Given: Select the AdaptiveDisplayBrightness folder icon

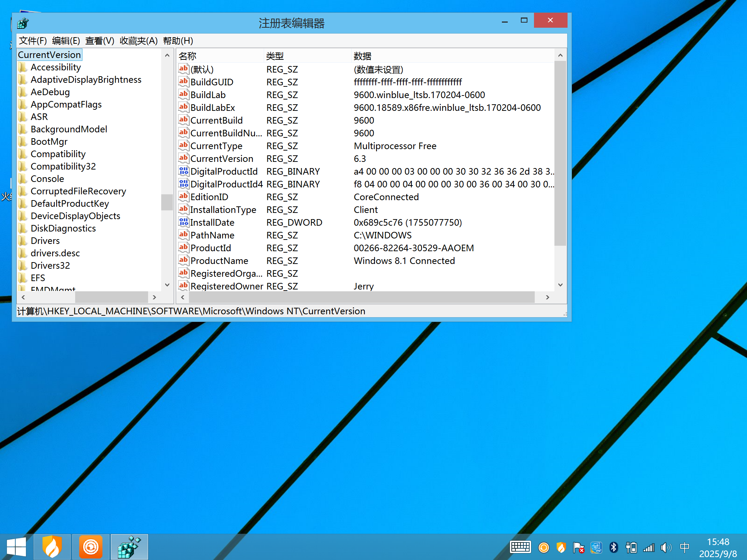Looking at the screenshot, I should coord(23,80).
